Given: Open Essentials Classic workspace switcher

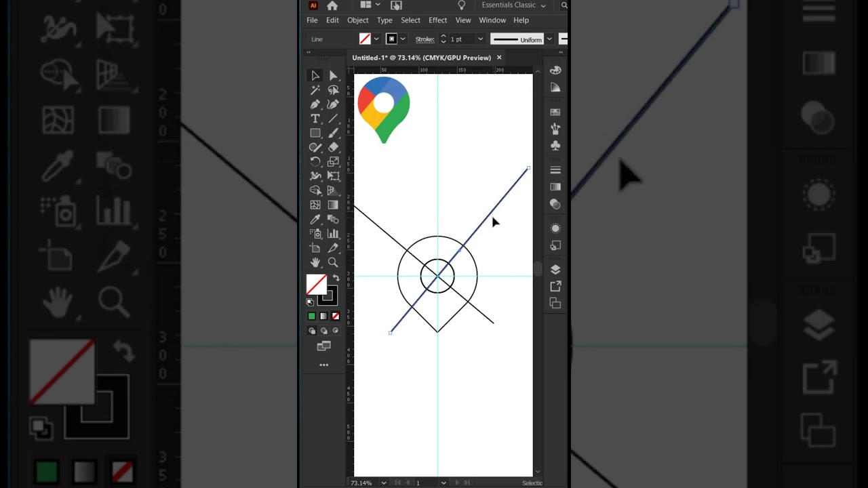Looking at the screenshot, I should 513,5.
